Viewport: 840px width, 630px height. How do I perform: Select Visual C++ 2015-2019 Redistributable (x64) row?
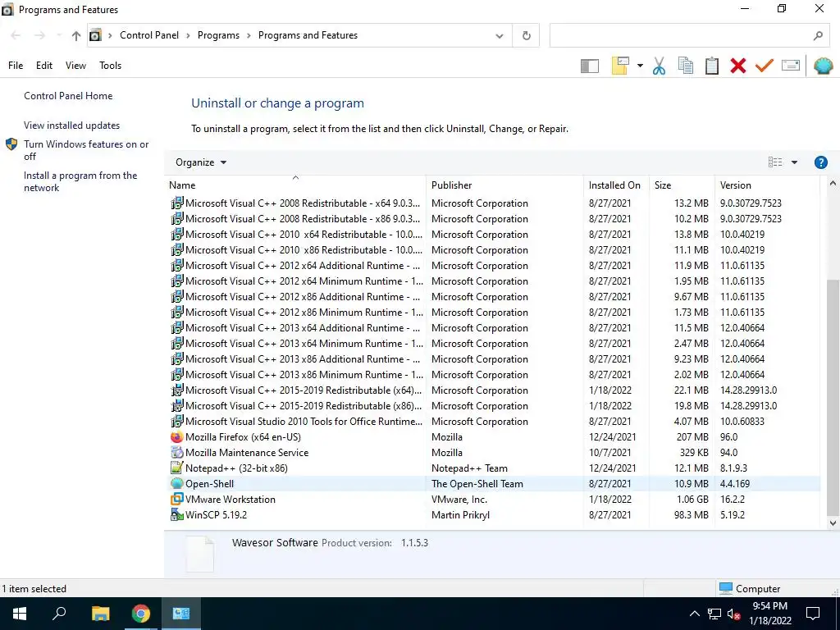click(493, 390)
